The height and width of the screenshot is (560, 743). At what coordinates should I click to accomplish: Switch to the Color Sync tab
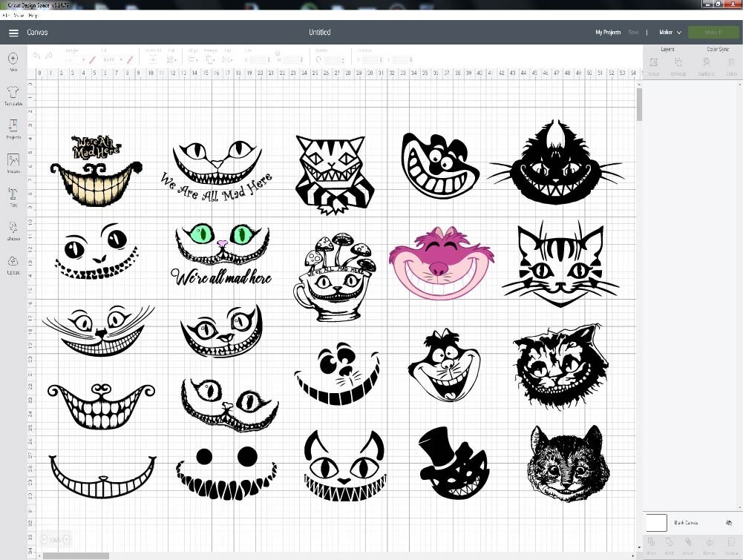tap(718, 49)
